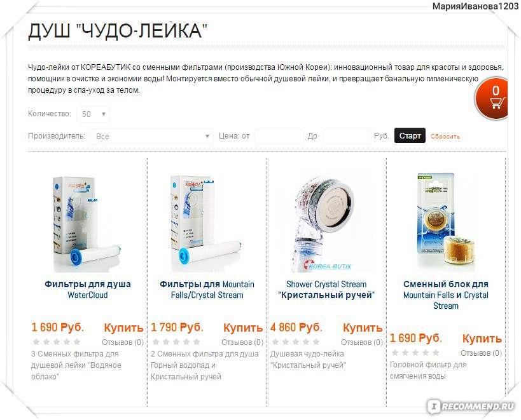
Task: Rate WaterCloud filters using star rating
Action: point(57,342)
